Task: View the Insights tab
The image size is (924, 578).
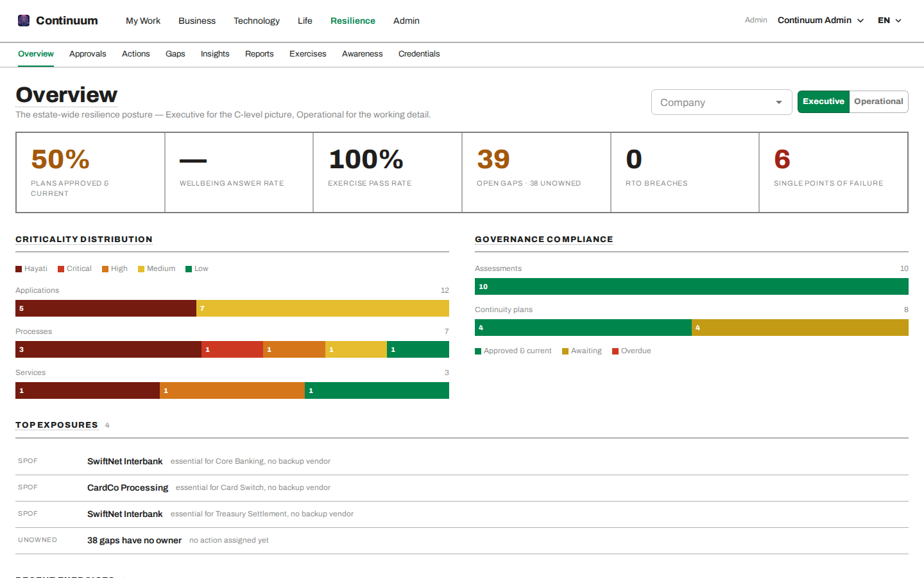Action: click(215, 54)
